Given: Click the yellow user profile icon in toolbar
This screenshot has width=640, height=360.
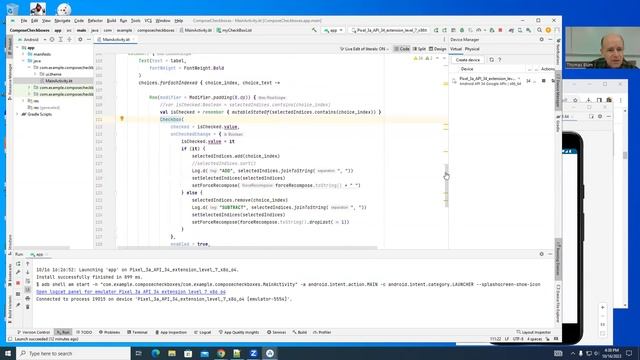Looking at the screenshot, I should tap(548, 30).
